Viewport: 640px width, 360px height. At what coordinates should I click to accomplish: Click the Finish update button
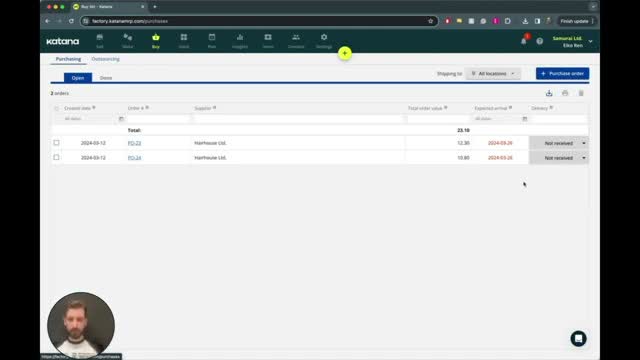[x=574, y=21]
